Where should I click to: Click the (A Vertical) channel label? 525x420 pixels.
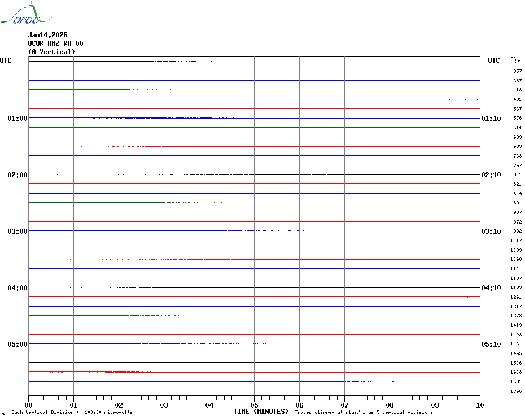pyautogui.click(x=51, y=52)
